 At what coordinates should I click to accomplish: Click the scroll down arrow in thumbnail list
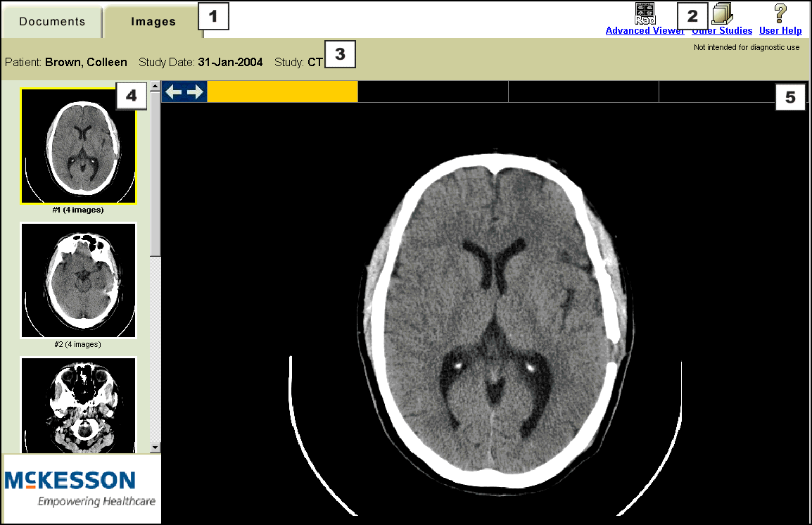(155, 447)
